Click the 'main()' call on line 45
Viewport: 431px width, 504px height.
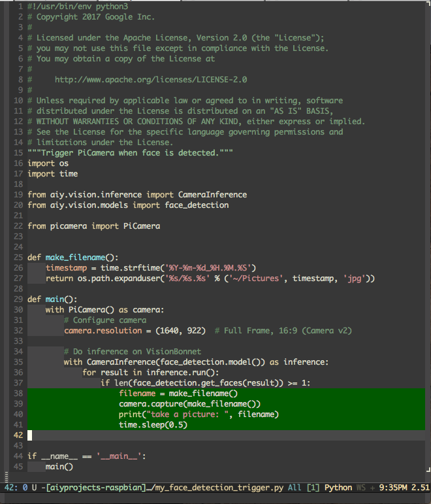point(59,467)
